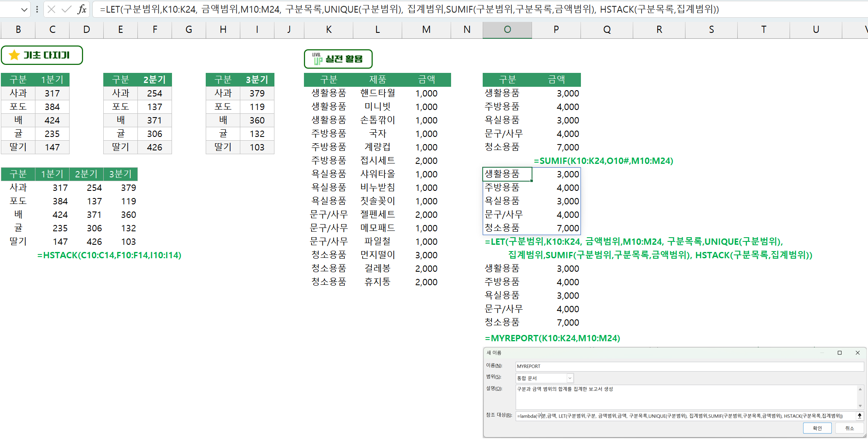Click the =SUMIF(K10:K24,O10#,M10:M24) formula text
This screenshot has height=439, width=868.
pos(603,161)
